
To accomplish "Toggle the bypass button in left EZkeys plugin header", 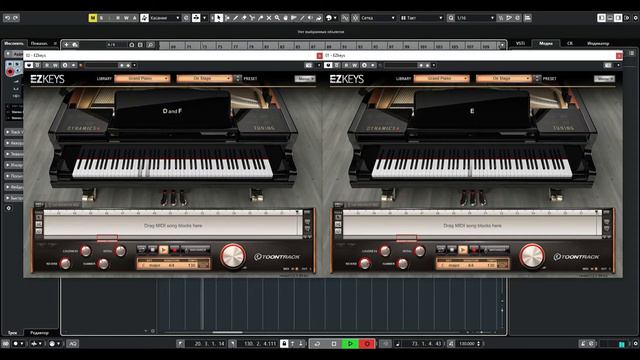I will point(37,65).
